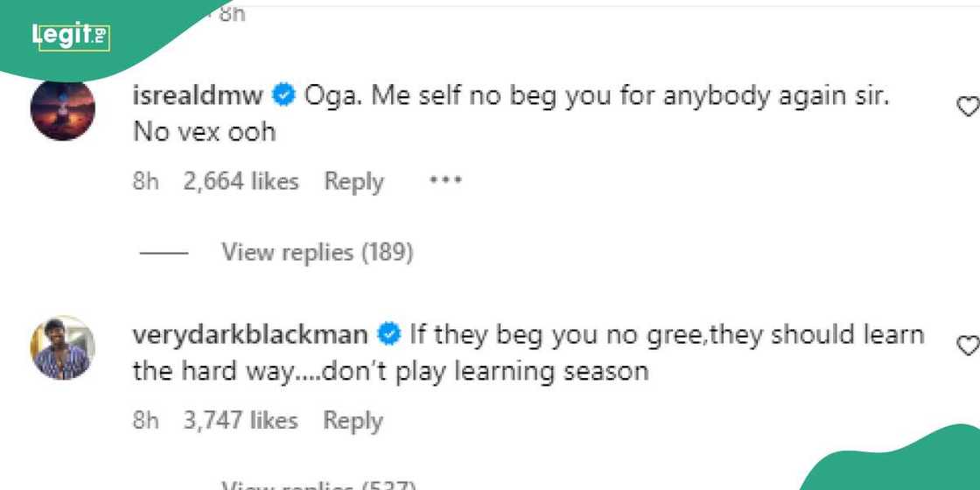Click the Legit.ng logo
The width and height of the screenshot is (980, 490).
coord(70,36)
